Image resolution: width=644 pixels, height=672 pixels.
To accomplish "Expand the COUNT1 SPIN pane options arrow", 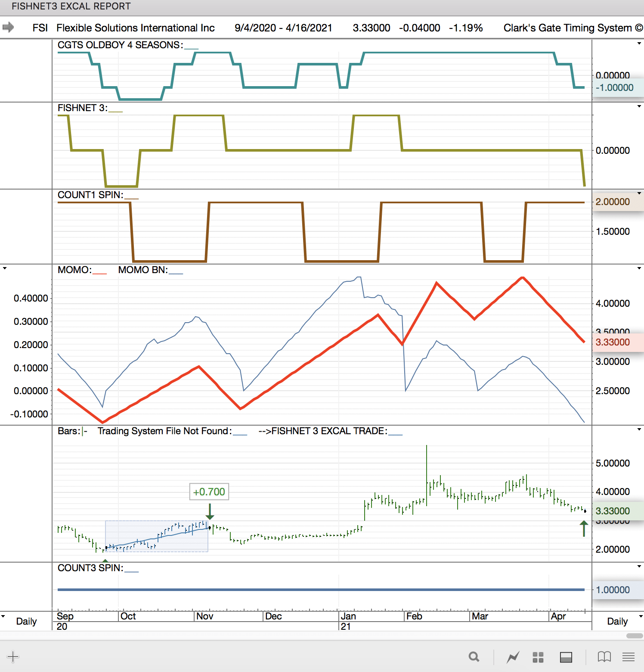I will 639,193.
